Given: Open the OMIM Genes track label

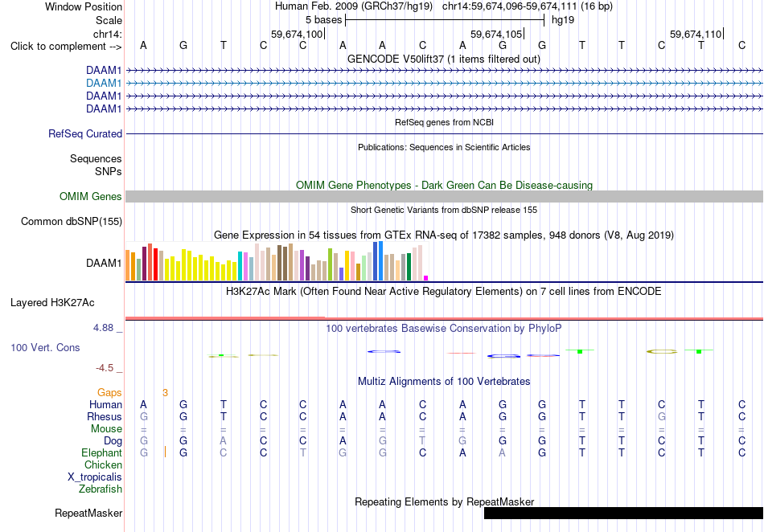Looking at the screenshot, I should point(91,197).
